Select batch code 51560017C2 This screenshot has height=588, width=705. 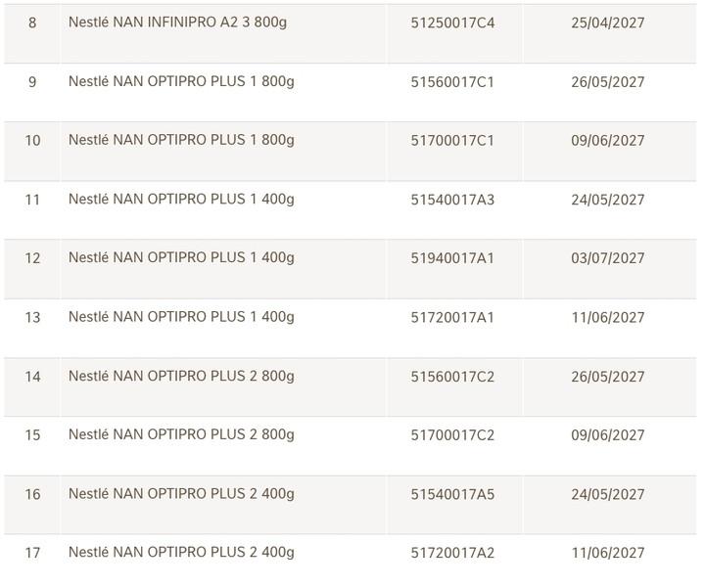pyautogui.click(x=452, y=377)
